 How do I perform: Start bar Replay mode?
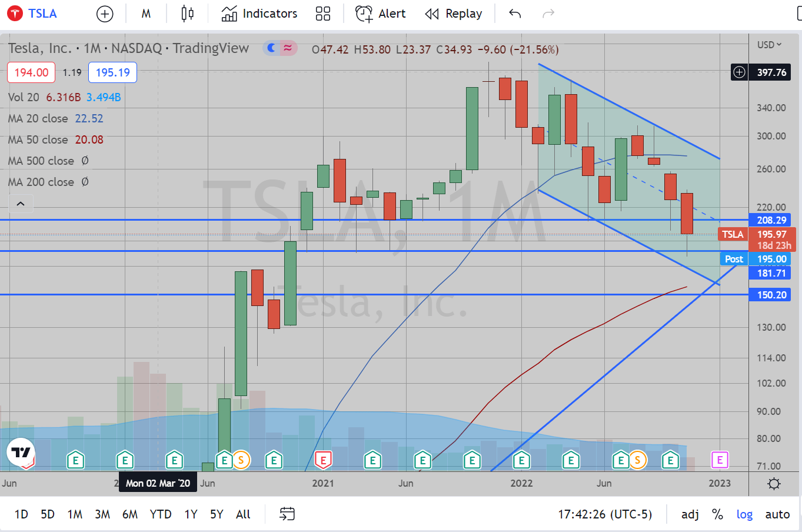click(x=454, y=14)
